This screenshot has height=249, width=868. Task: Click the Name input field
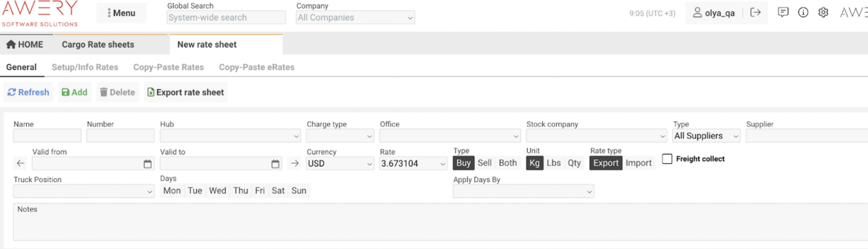coord(47,136)
